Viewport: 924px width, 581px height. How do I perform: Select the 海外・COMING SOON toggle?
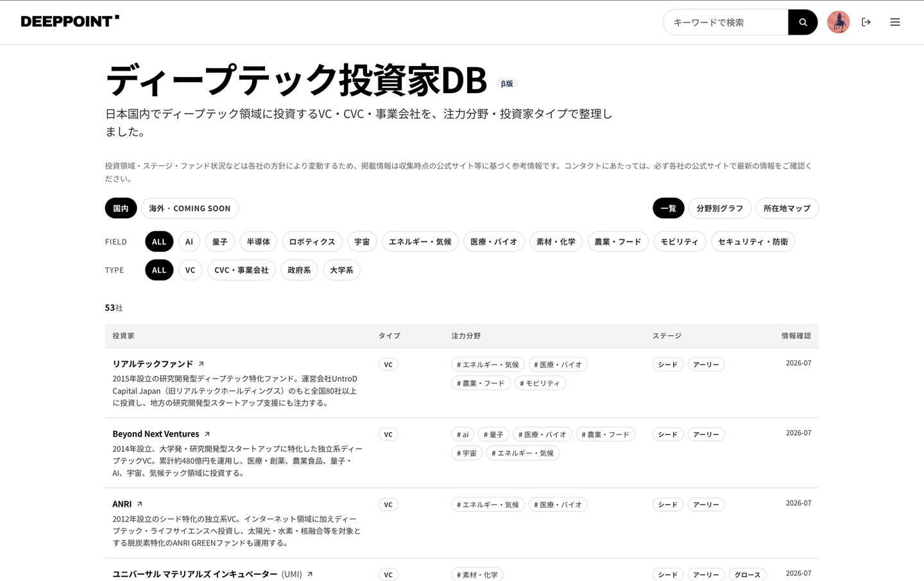(190, 208)
